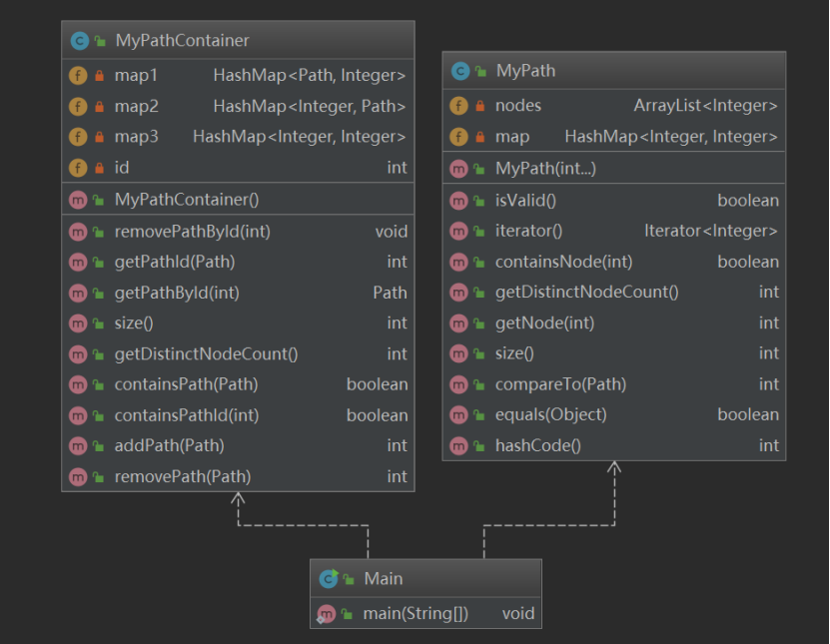Click the method icon beside removePathById(int)
This screenshot has width=830, height=644.
(78, 232)
